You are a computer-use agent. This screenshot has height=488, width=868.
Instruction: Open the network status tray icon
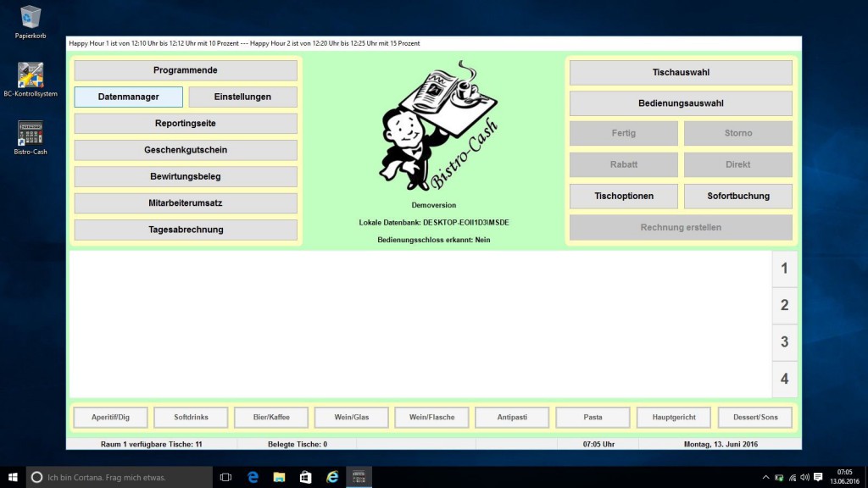tap(793, 477)
